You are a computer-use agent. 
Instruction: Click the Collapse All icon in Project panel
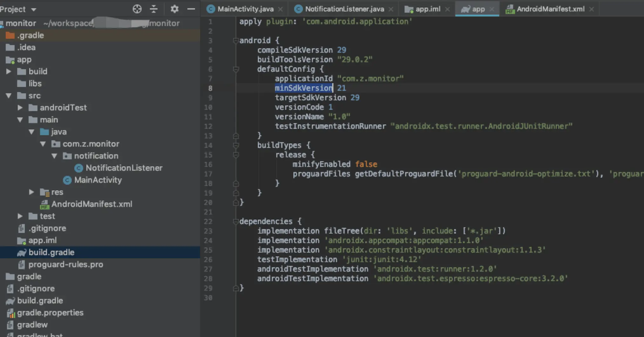[154, 9]
